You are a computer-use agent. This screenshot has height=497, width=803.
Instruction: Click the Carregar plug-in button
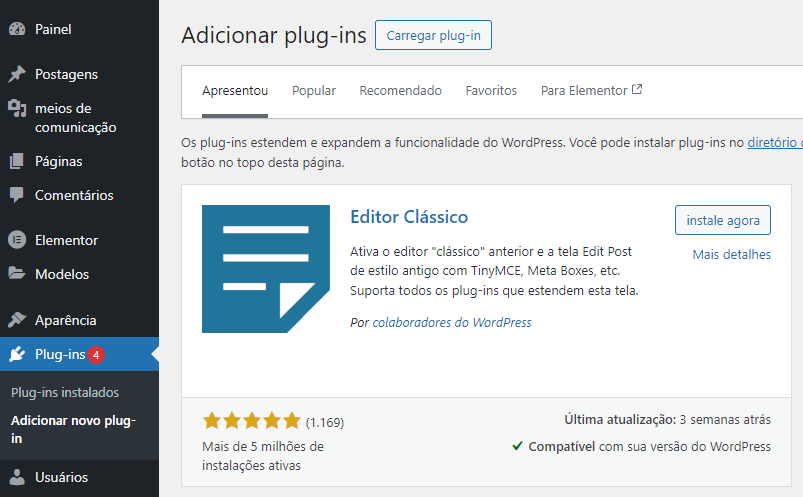(x=433, y=35)
